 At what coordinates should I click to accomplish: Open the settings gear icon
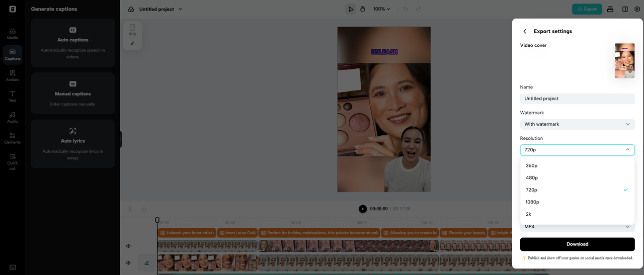[637, 9]
